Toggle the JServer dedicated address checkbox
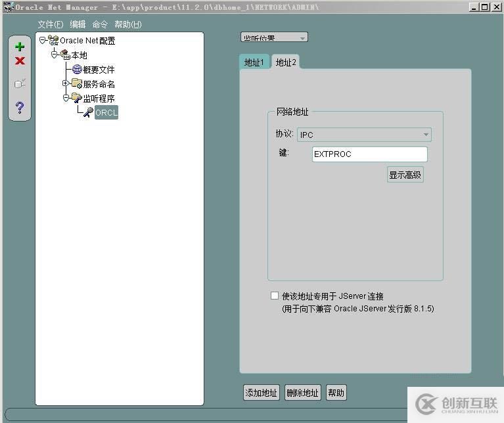The width and height of the screenshot is (504, 423). pyautogui.click(x=274, y=296)
